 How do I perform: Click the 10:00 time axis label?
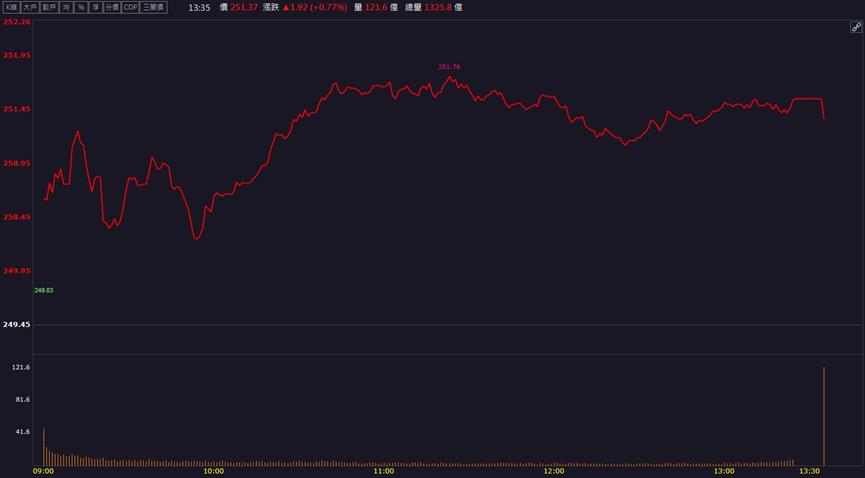(213, 471)
